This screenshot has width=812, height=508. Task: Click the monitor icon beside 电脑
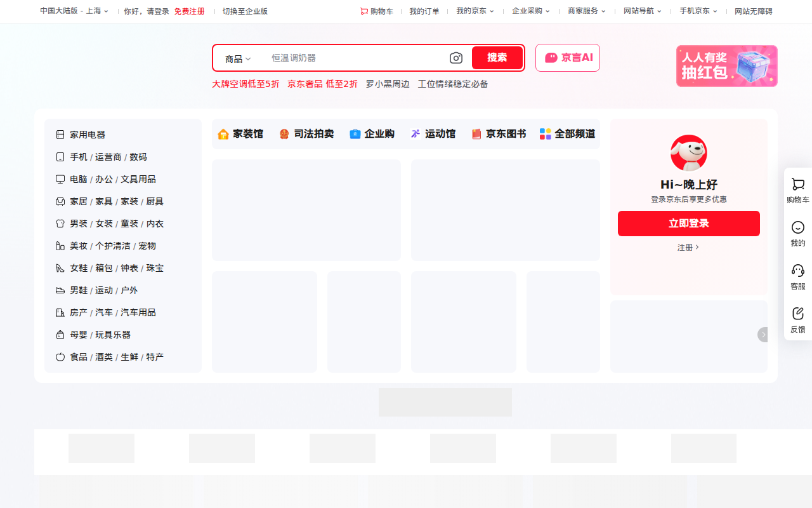point(60,179)
